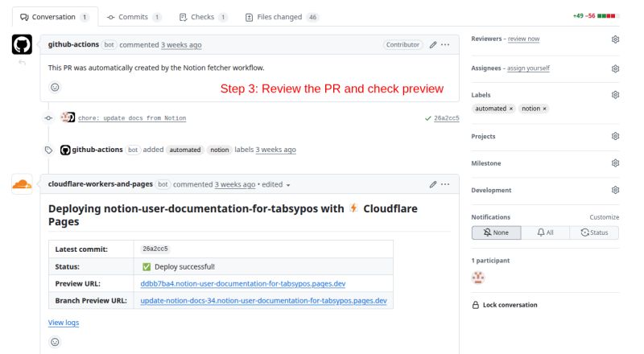Click github-actions name in labels event

(x=97, y=150)
